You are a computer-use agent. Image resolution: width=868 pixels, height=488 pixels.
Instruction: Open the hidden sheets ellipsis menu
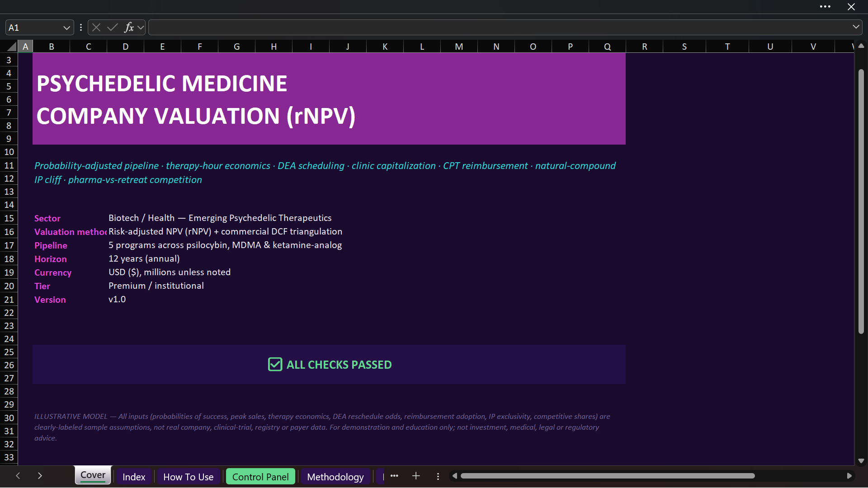click(x=394, y=476)
